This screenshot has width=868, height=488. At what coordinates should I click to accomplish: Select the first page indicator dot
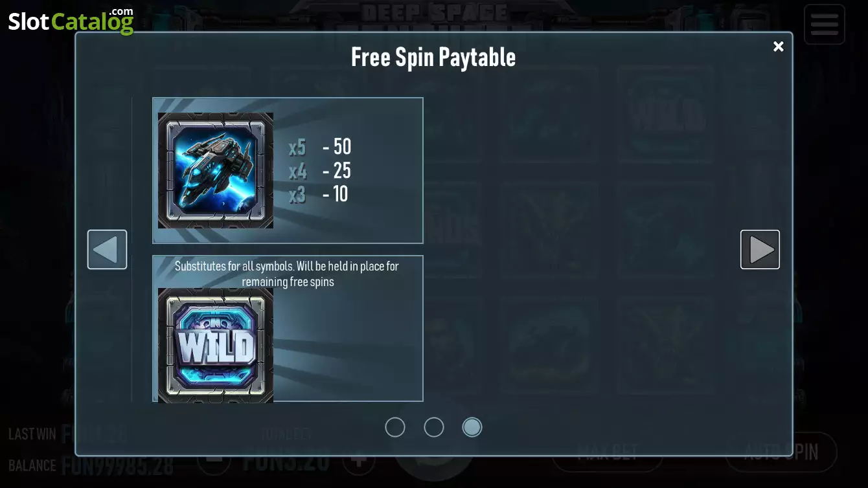click(395, 427)
